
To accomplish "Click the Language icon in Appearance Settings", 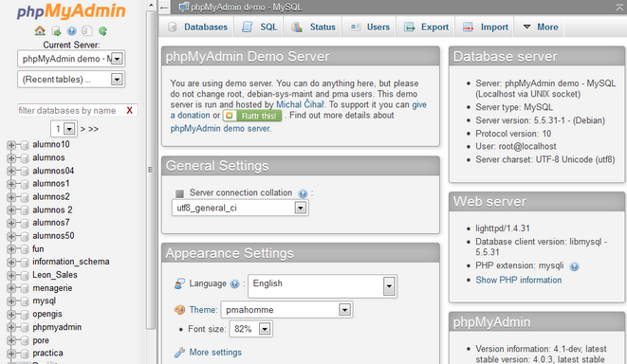I will click(x=179, y=283).
